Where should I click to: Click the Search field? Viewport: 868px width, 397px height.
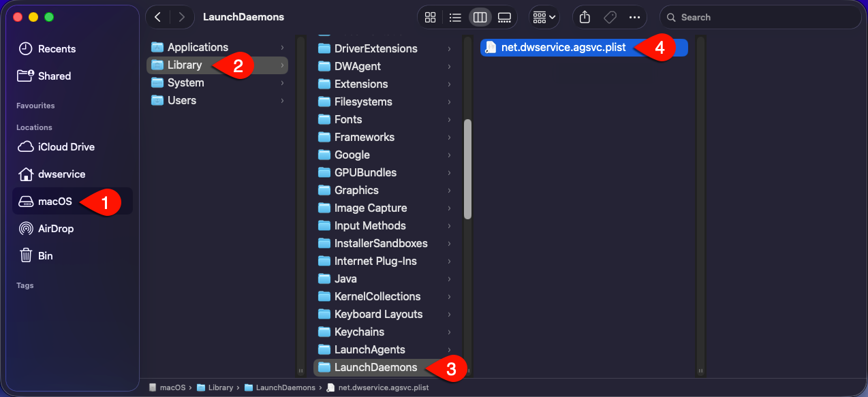(x=760, y=17)
